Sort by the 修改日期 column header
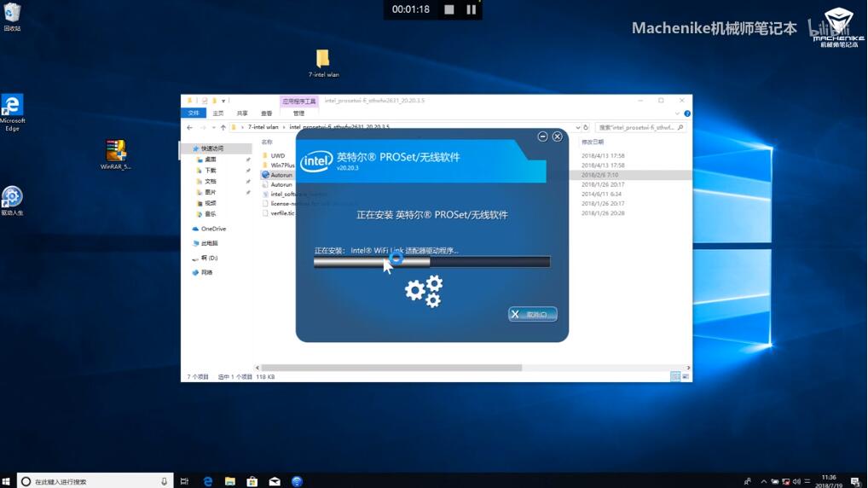The width and height of the screenshot is (868, 488). tap(593, 142)
